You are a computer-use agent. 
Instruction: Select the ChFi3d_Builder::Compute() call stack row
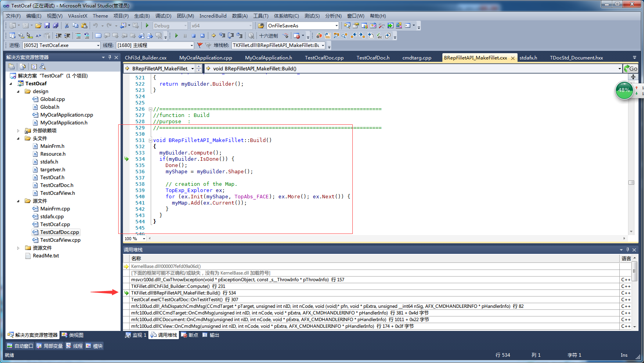[178, 286]
